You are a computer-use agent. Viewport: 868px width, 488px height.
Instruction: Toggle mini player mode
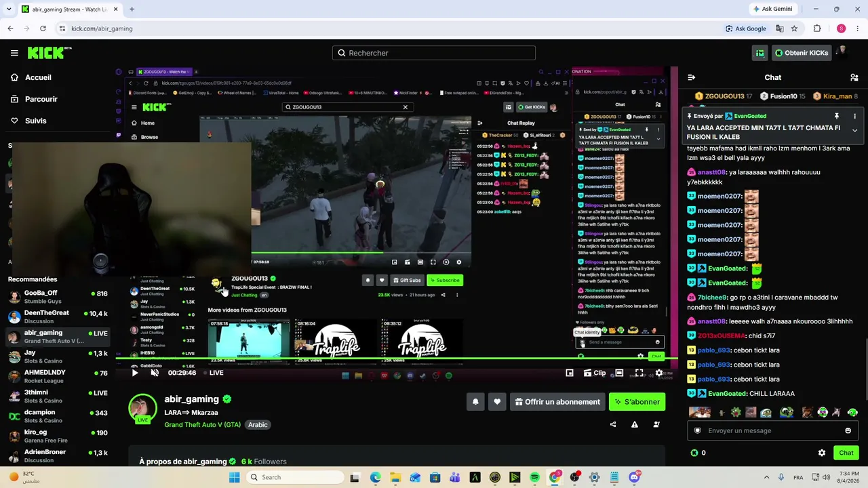point(570,373)
